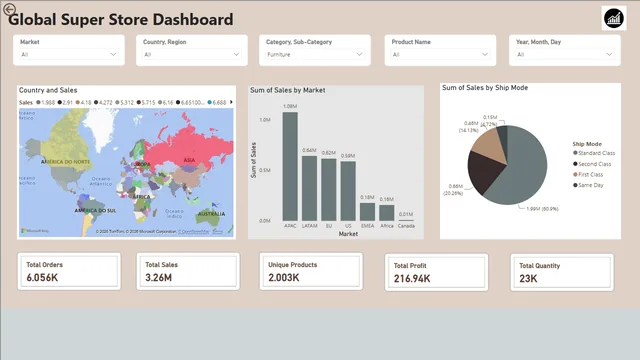Click the Ship Mode legend heading
Viewport: 640px width, 360px height.
(x=587, y=144)
